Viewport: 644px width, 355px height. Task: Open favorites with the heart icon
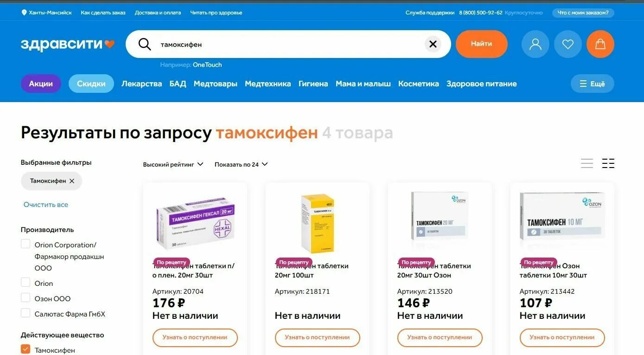[567, 44]
